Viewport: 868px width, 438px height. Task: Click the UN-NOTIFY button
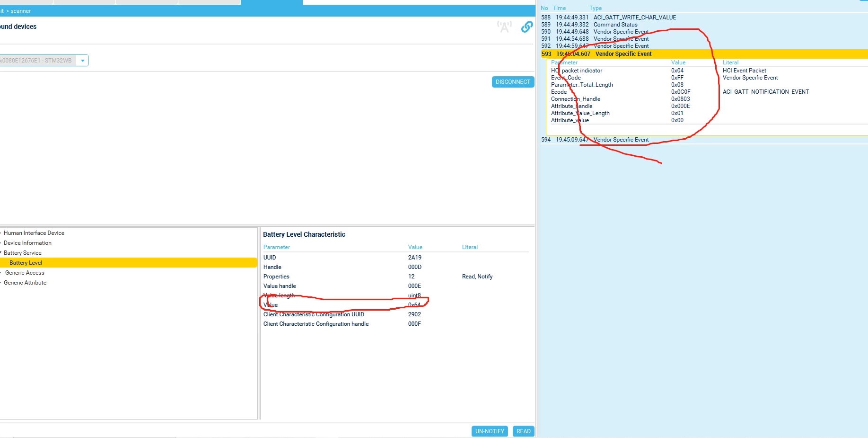[x=490, y=431]
